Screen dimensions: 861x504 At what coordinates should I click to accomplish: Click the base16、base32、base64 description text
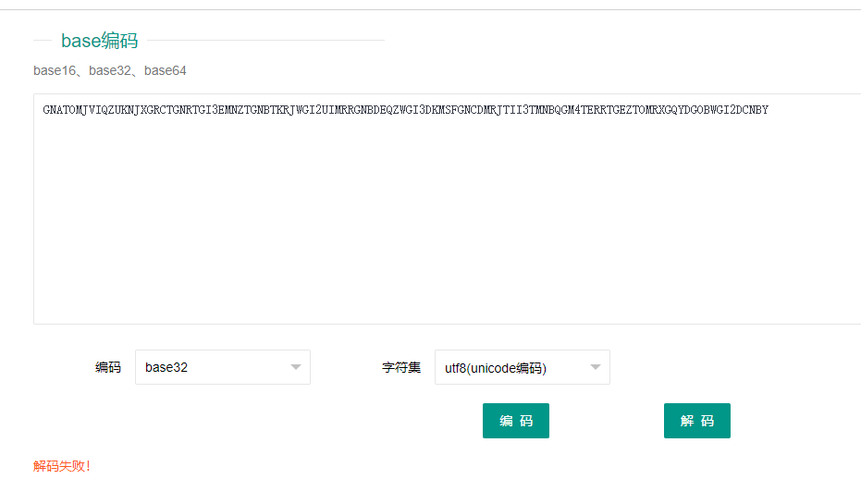[x=110, y=71]
